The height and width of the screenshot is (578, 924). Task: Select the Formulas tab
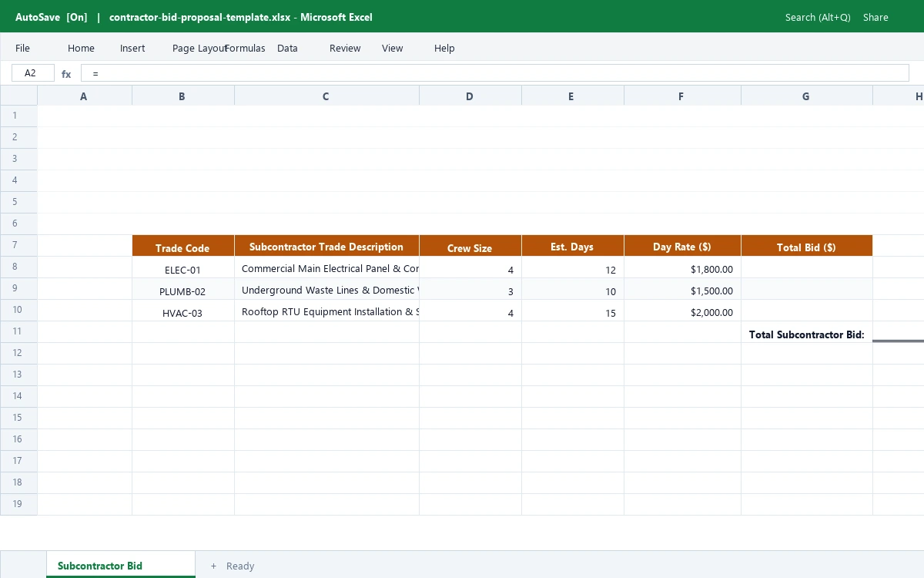click(245, 48)
